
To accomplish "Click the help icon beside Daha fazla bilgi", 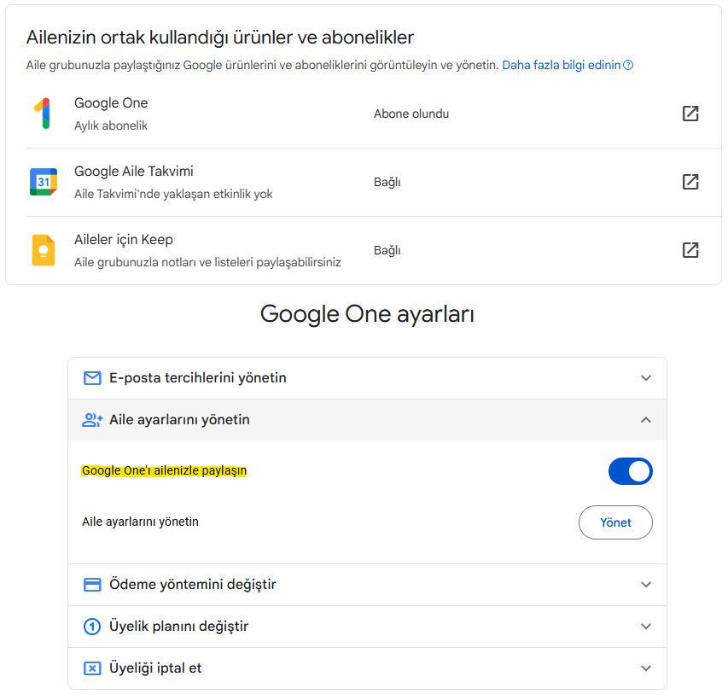I will tap(629, 65).
